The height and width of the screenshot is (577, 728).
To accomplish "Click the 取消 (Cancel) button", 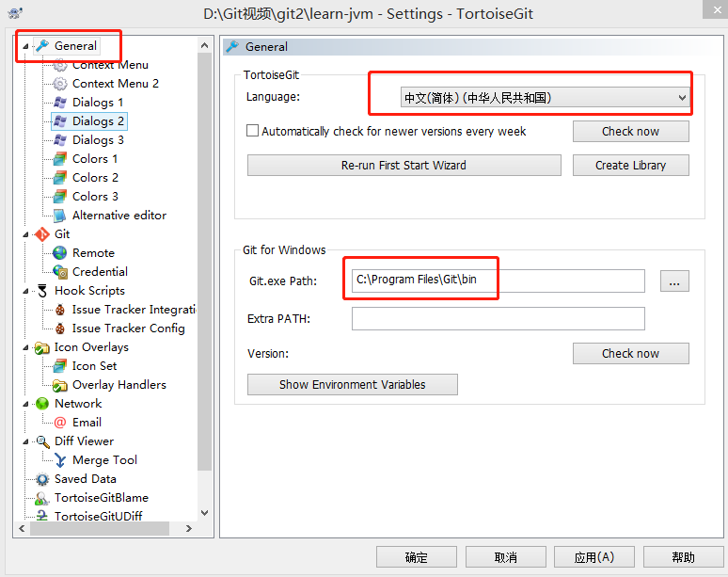I will coord(506,557).
